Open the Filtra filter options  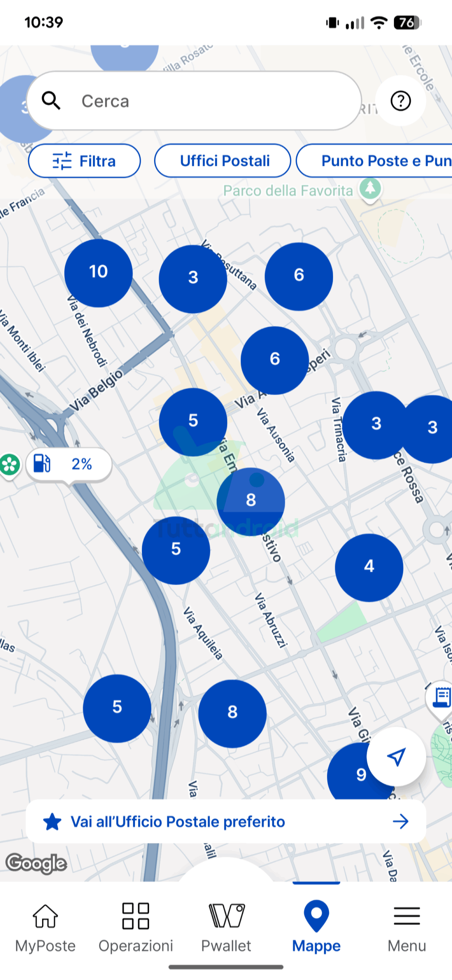[x=84, y=161]
